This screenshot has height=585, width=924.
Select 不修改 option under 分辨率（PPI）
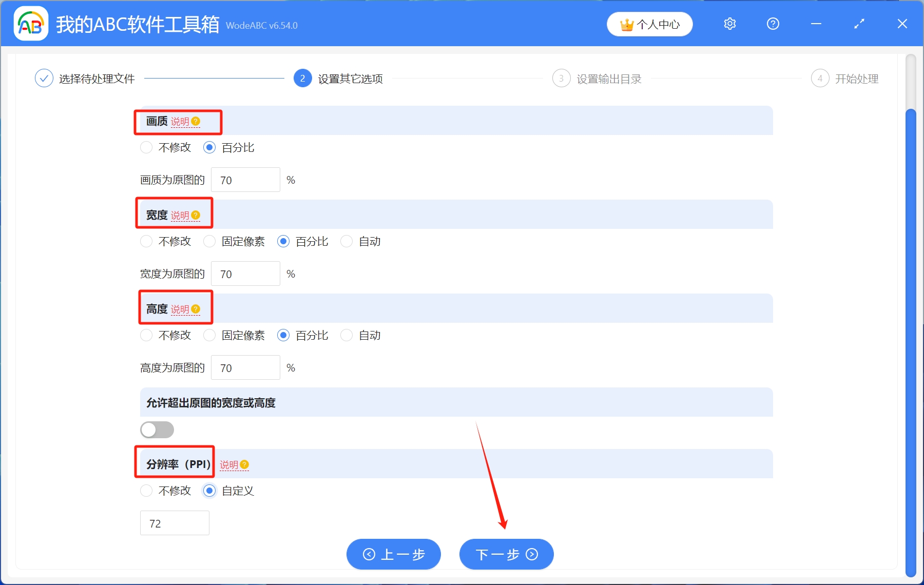pyautogui.click(x=146, y=491)
